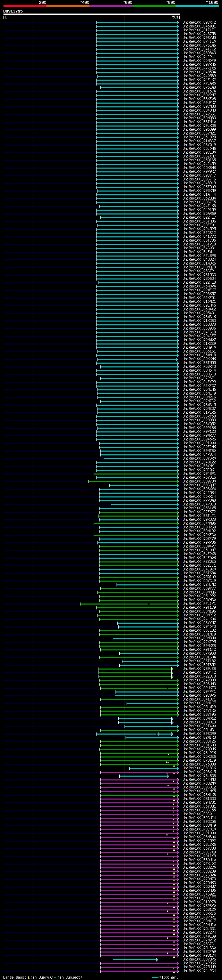This screenshot has width=222, height=980.
Task: Select hit label UniRef100_A7KIX5
Action: pyautogui.click(x=199, y=68)
